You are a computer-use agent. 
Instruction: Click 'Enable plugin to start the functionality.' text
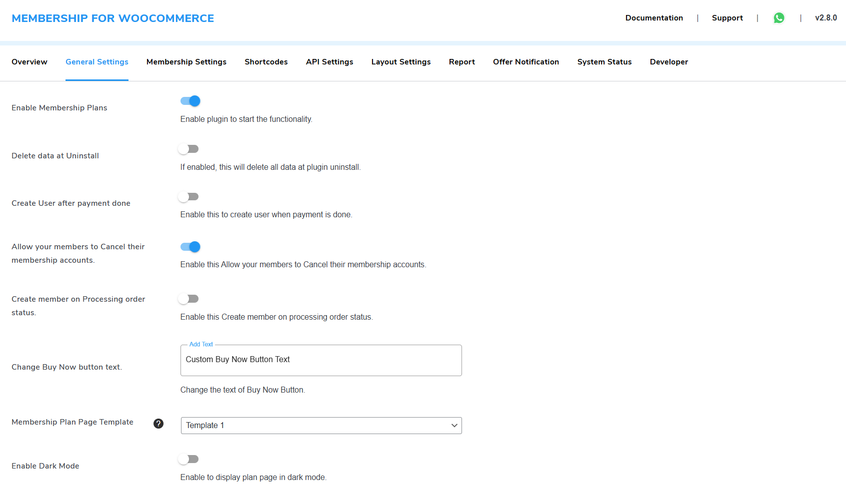pyautogui.click(x=246, y=119)
